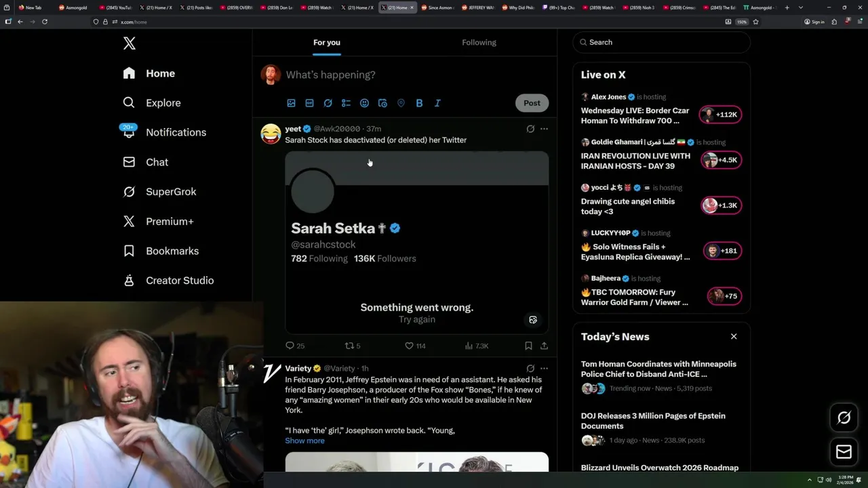Image resolution: width=868 pixels, height=488 pixels.
Task: Like yeet's post with 114 likes
Action: click(x=415, y=346)
